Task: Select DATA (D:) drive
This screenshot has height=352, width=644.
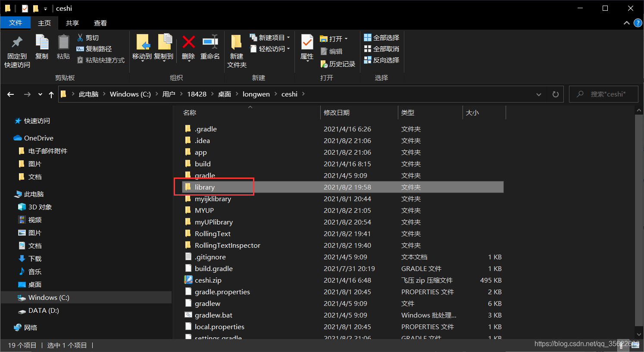Action: click(39, 311)
